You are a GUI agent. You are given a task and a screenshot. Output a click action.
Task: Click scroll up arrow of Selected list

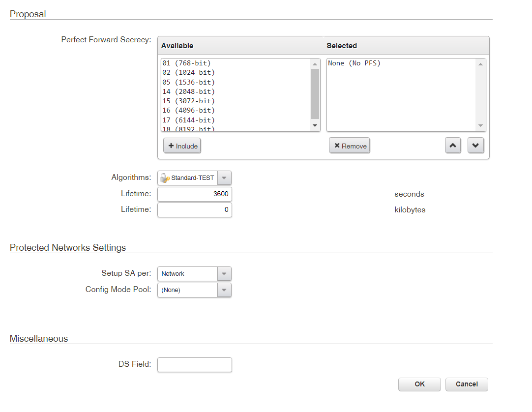(x=480, y=64)
